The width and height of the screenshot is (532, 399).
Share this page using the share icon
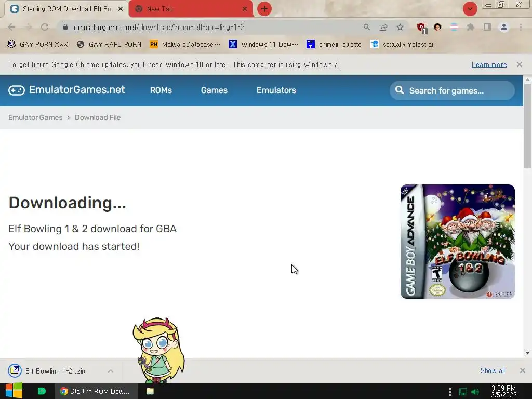tap(383, 27)
